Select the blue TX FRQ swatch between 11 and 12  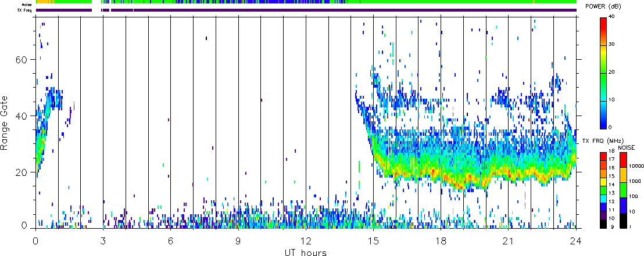[603, 207]
